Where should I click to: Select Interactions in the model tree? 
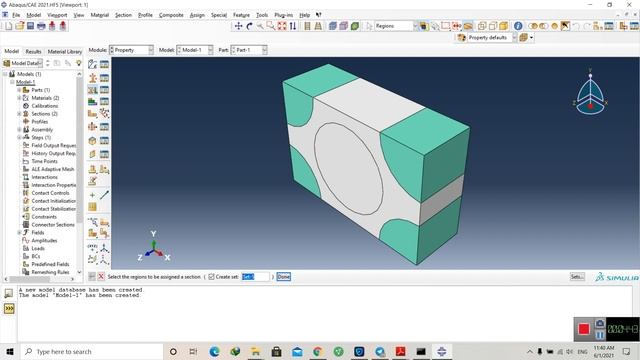coord(44,177)
